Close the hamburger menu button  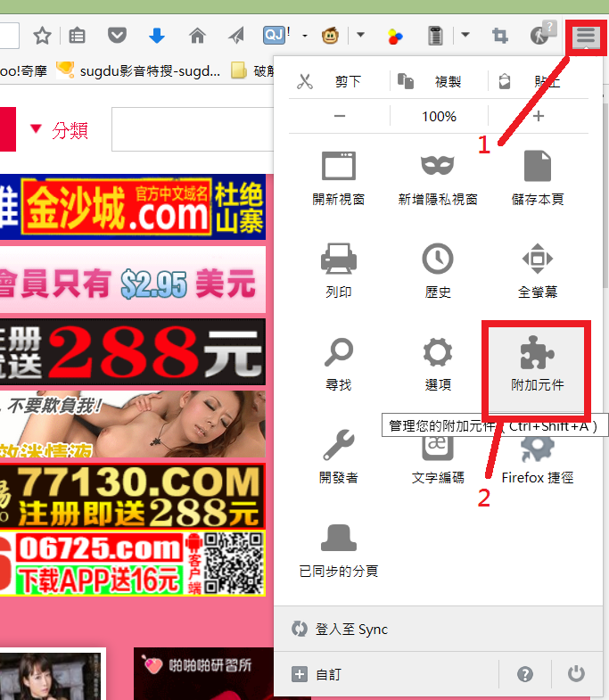585,36
